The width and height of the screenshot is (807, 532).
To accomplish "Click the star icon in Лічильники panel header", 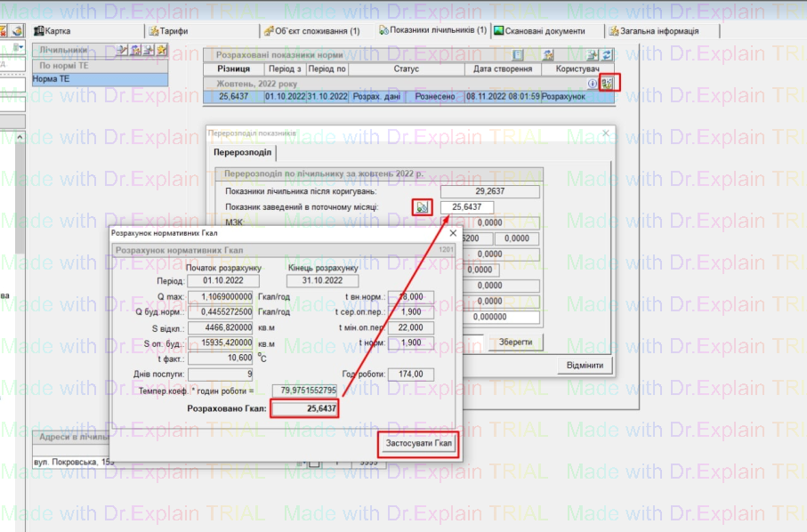I will [x=161, y=50].
